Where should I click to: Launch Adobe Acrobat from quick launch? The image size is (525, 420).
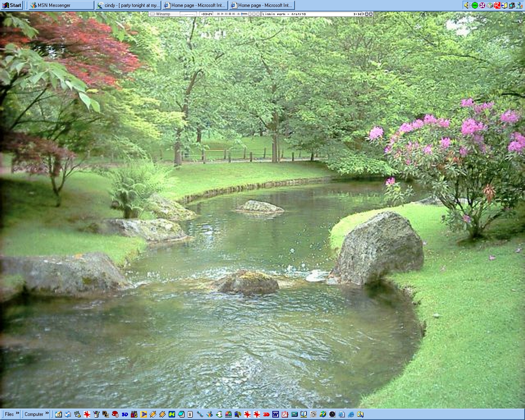point(285,414)
